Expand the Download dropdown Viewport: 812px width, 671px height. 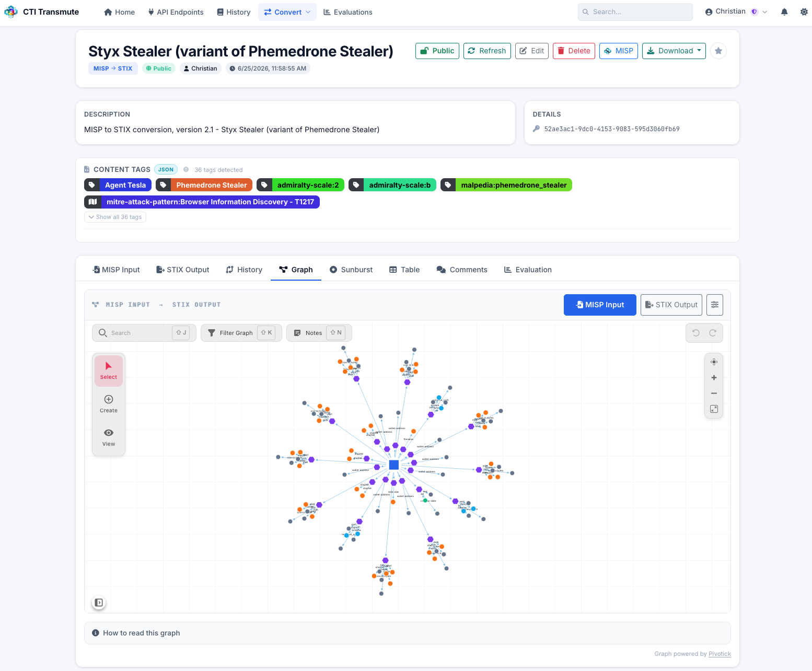[674, 51]
